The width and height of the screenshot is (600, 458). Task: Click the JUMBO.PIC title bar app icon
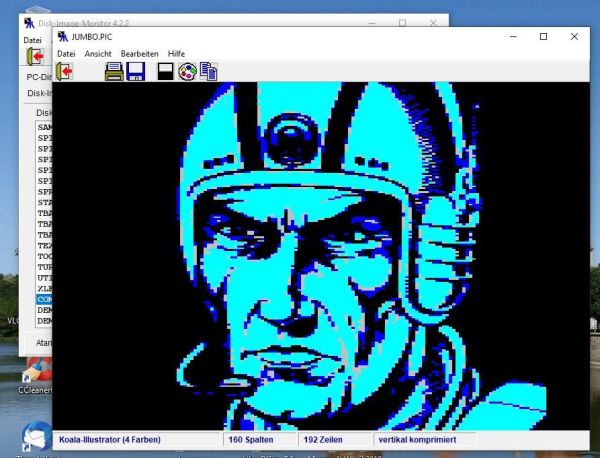click(63, 37)
